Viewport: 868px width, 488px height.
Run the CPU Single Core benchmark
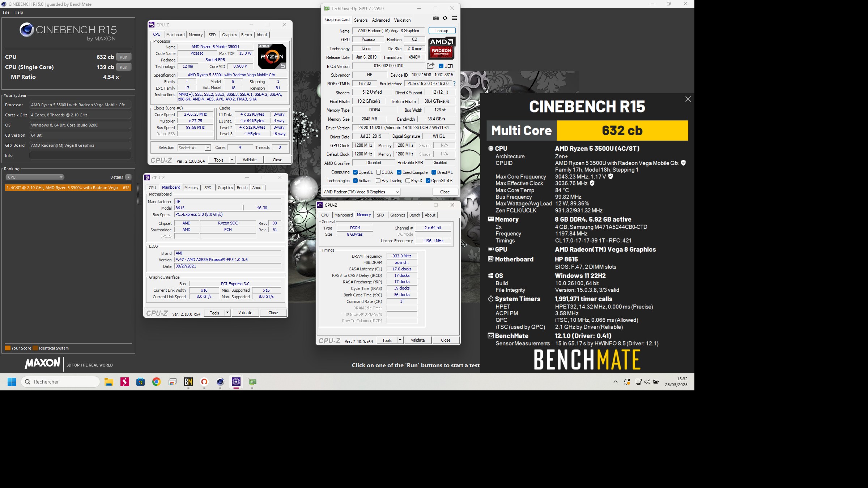coord(124,67)
